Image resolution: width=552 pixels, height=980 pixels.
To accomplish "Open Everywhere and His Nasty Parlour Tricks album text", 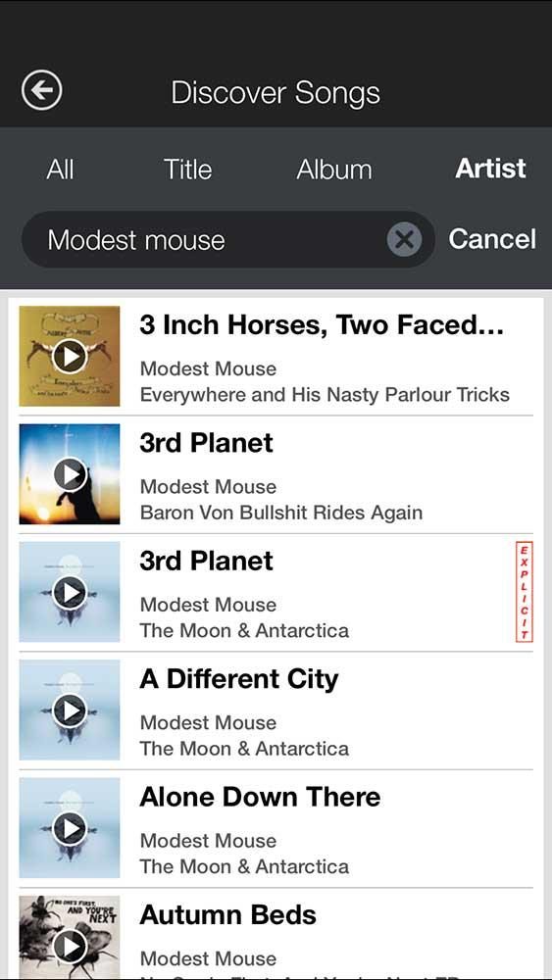I will 325,395.
